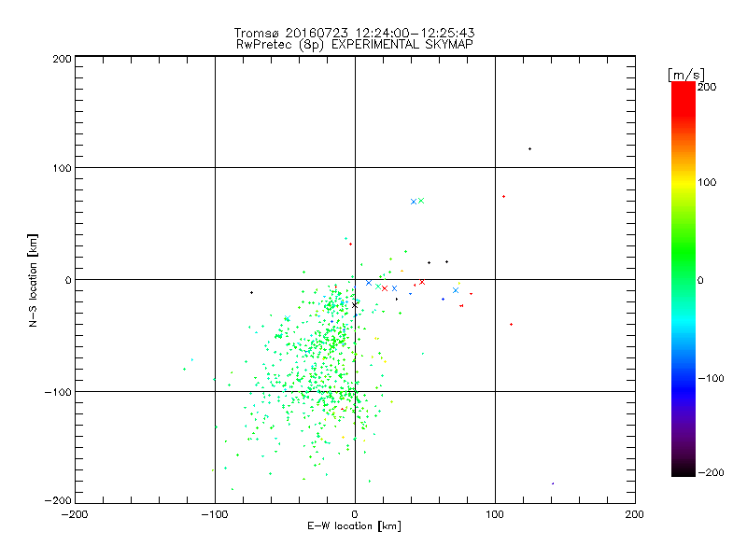Click the blue cross marker near east 10 km
747x560 pixels.
pyautogui.click(x=368, y=283)
